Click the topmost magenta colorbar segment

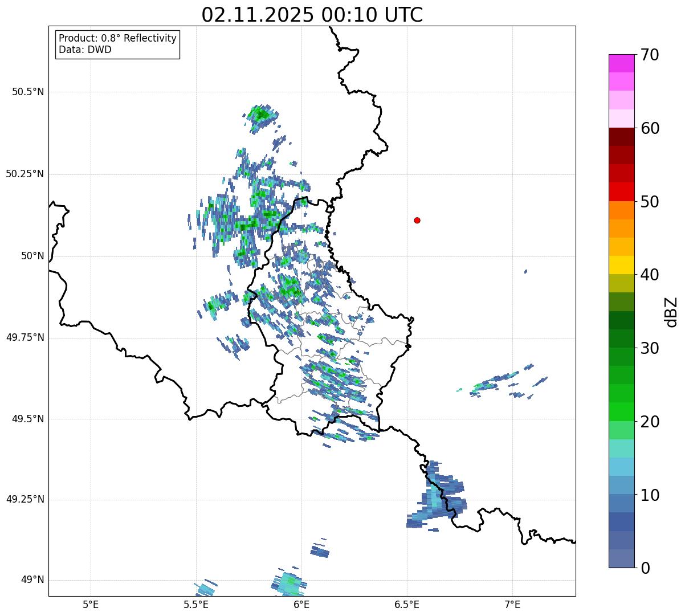(x=621, y=63)
